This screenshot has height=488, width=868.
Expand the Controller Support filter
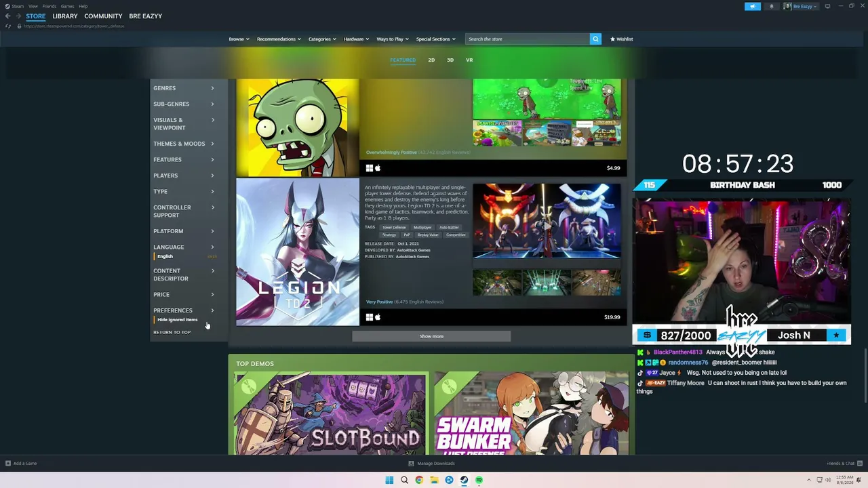point(184,211)
